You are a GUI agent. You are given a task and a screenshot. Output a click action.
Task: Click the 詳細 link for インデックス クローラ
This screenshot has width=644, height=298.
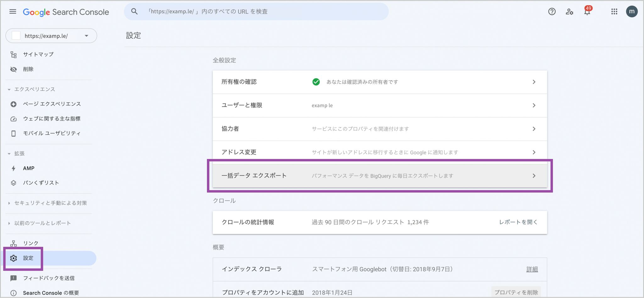(x=532, y=269)
